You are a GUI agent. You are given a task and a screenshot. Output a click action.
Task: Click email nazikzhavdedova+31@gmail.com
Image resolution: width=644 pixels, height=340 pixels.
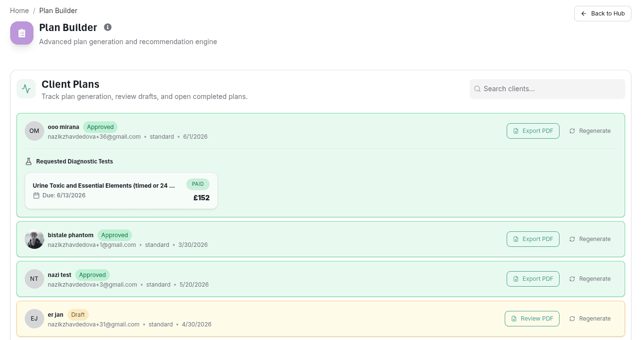point(94,324)
